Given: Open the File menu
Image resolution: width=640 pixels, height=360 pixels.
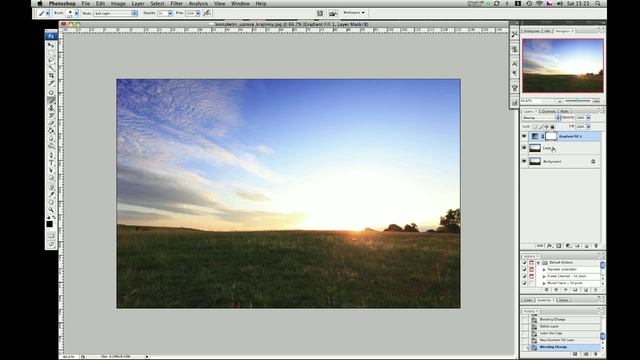Looking at the screenshot, I should 86,4.
